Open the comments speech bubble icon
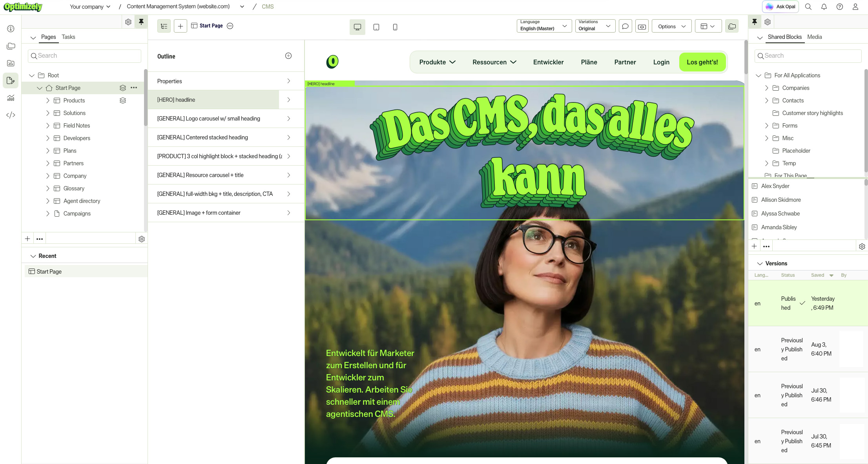This screenshot has height=464, width=868. click(625, 26)
